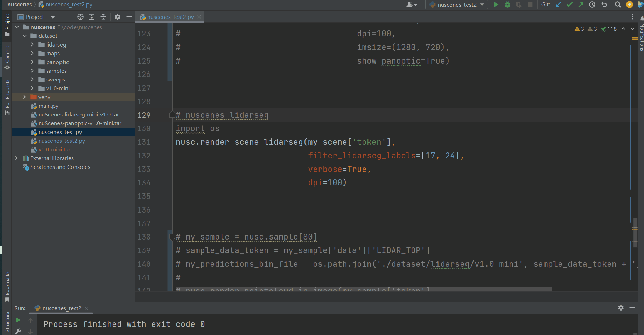Open the Project side tool tab
This screenshot has width=644, height=335.
click(7, 25)
